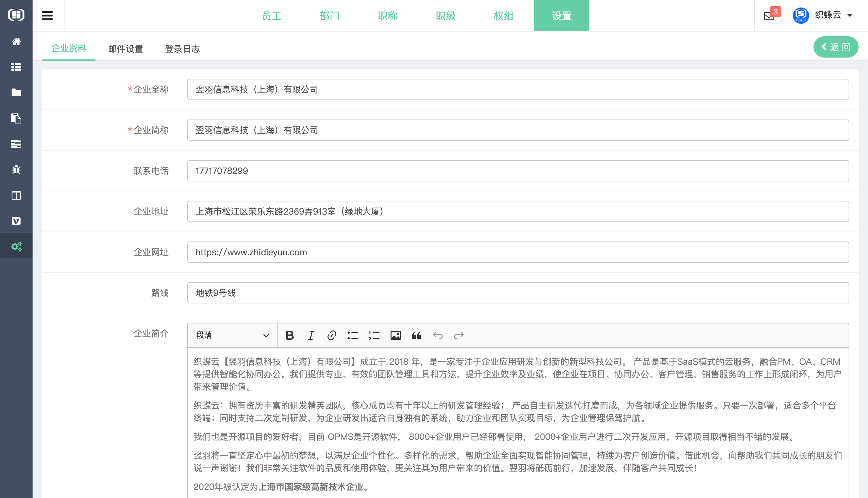Insert bulleted list in editor
The width and height of the screenshot is (868, 498).
point(353,335)
